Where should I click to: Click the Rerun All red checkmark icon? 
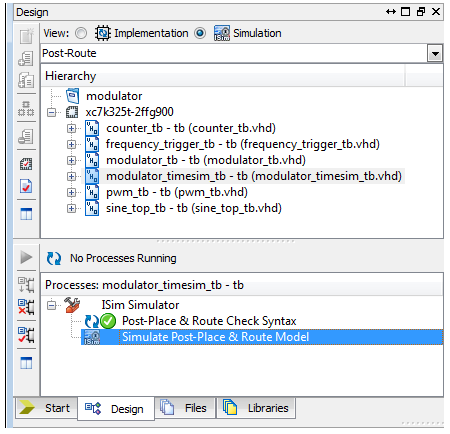point(26,335)
